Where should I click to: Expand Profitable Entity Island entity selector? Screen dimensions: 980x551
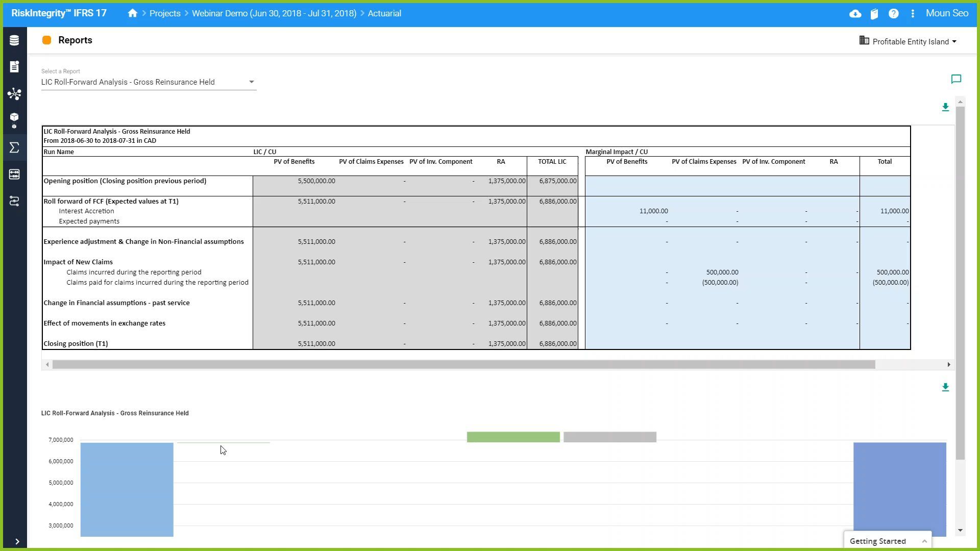[909, 42]
